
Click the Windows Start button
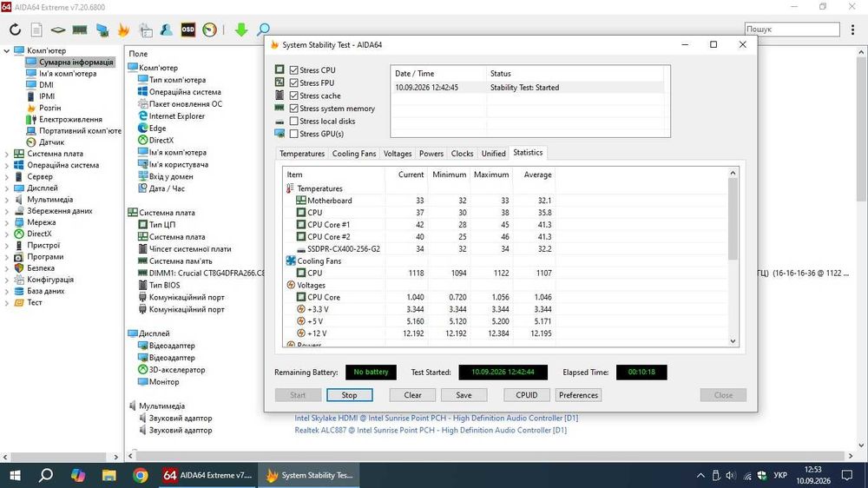point(15,475)
